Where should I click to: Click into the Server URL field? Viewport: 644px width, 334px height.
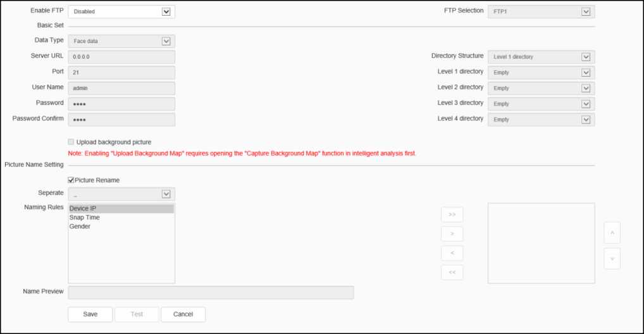click(x=121, y=57)
